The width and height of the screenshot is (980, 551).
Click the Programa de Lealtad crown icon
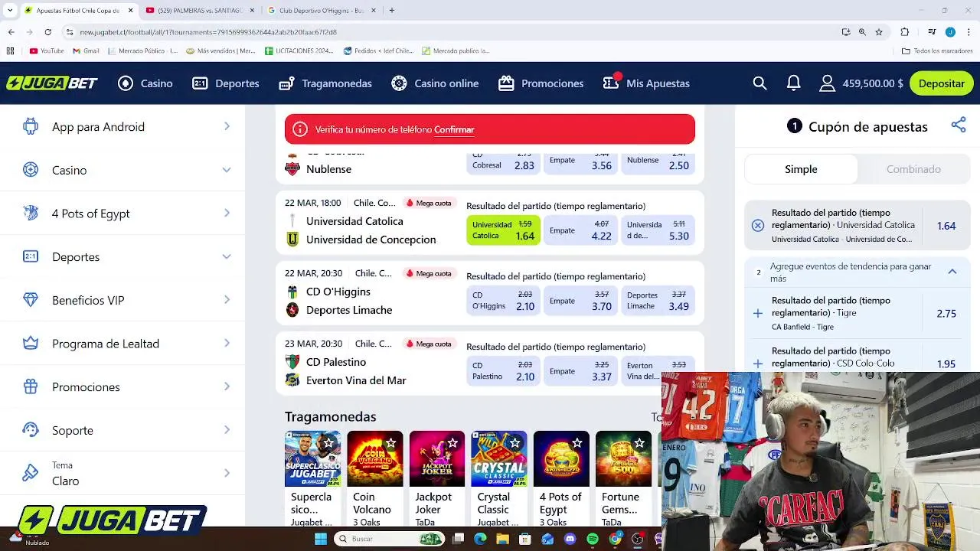(x=31, y=344)
